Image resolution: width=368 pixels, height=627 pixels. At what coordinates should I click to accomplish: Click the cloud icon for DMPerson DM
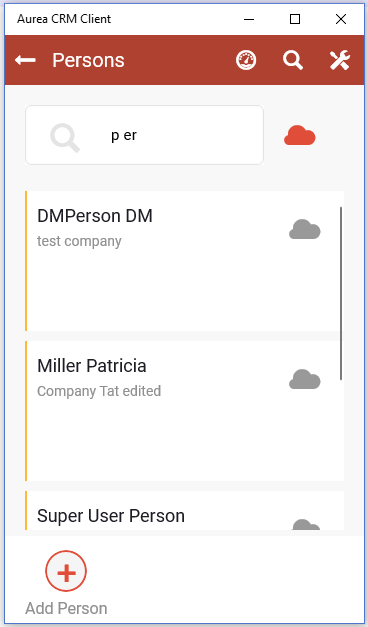tap(305, 229)
